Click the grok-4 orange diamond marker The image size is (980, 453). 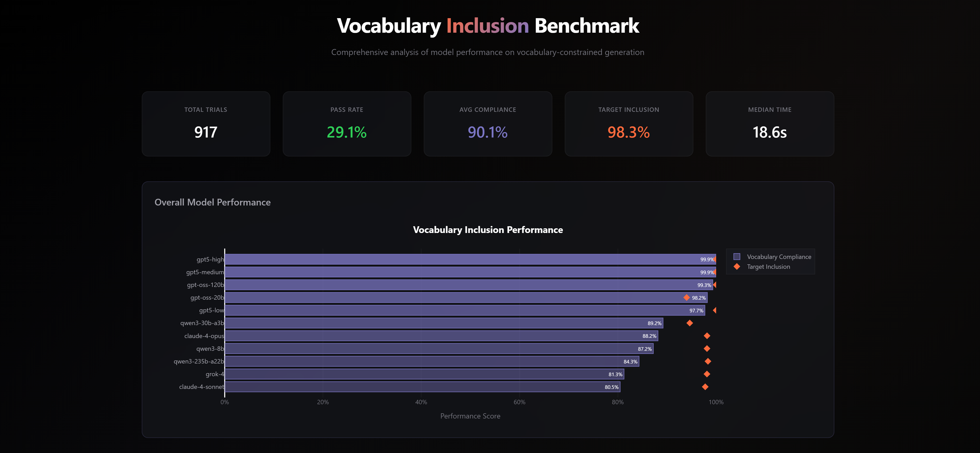click(x=707, y=374)
